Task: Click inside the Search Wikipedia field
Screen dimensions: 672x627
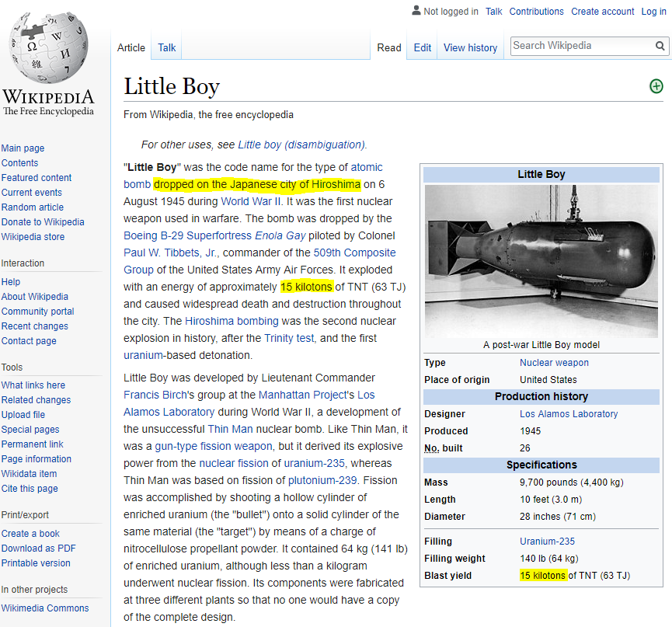Action: (x=579, y=46)
